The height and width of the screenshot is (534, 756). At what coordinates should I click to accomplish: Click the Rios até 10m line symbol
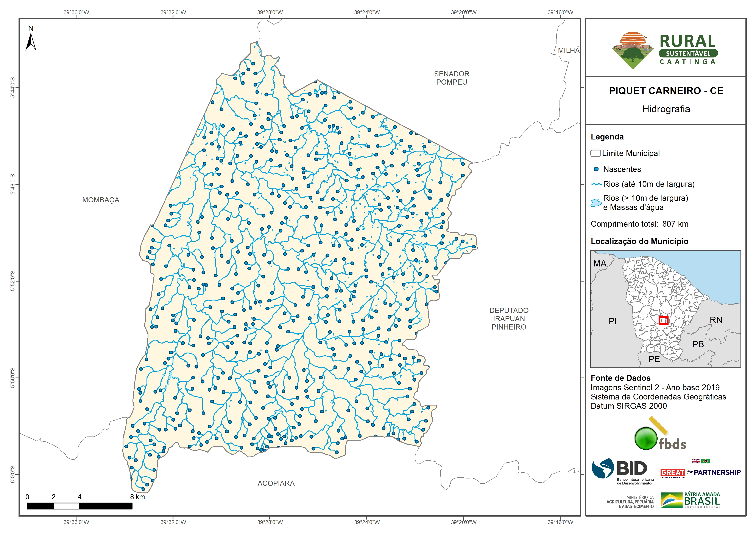pyautogui.click(x=596, y=184)
